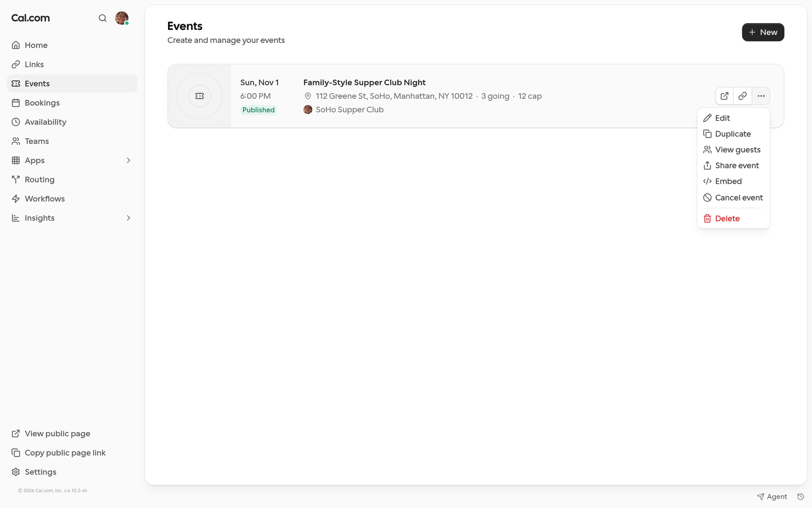The image size is (812, 508).
Task: Click the Published status badge
Action: (x=258, y=110)
